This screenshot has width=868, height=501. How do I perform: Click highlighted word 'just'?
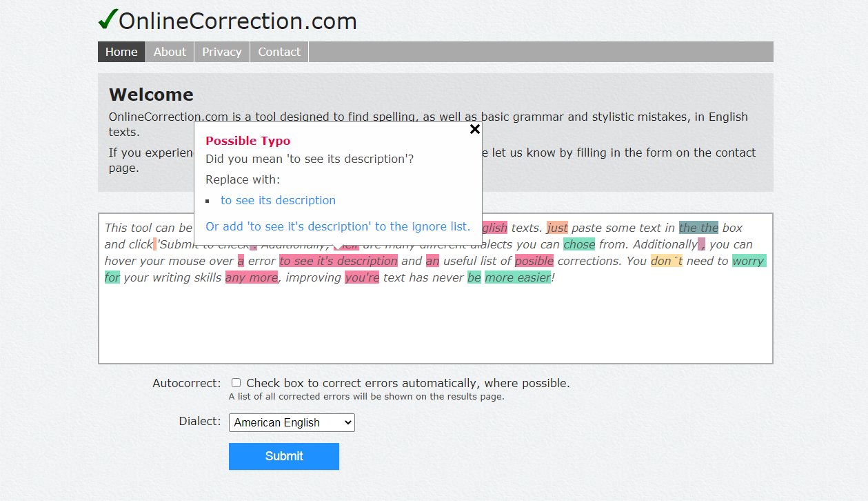557,228
